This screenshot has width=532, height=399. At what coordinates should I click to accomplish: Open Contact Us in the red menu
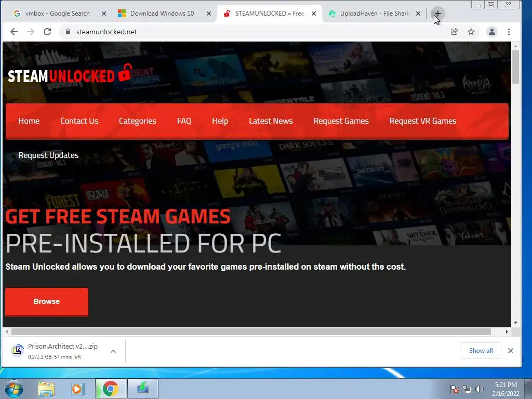(79, 121)
